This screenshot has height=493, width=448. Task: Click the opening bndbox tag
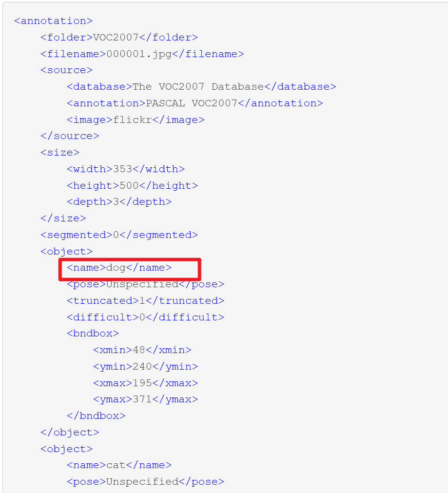pyautogui.click(x=93, y=334)
